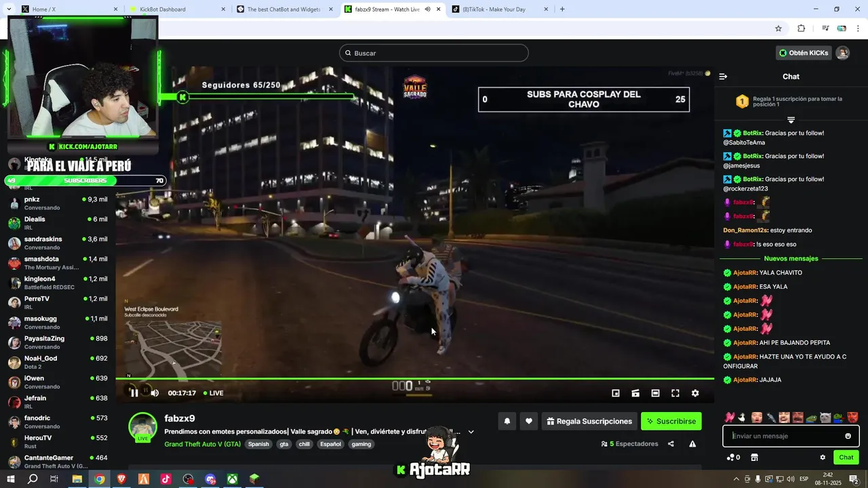The height and width of the screenshot is (488, 868).
Task: Report stream via warning triangle icon
Action: pyautogui.click(x=692, y=444)
